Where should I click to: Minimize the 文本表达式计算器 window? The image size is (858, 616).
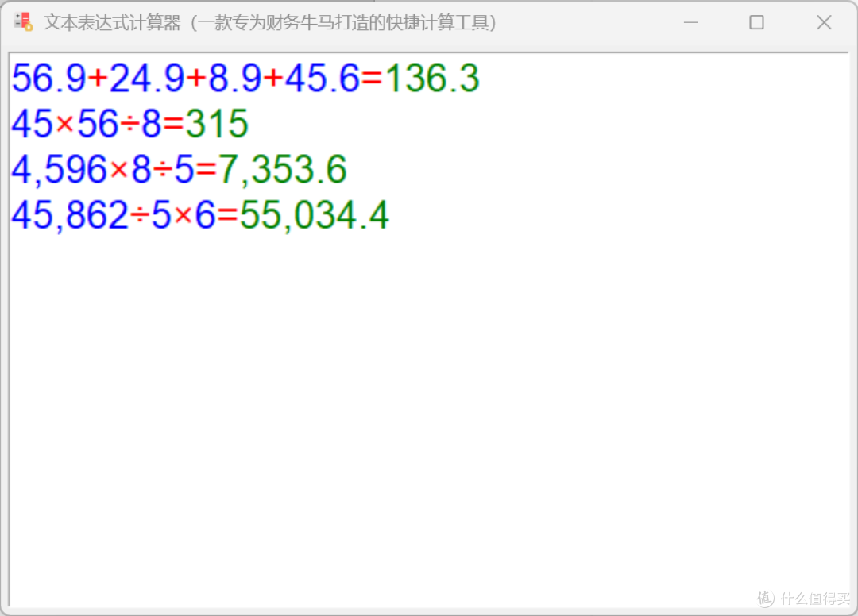point(691,22)
